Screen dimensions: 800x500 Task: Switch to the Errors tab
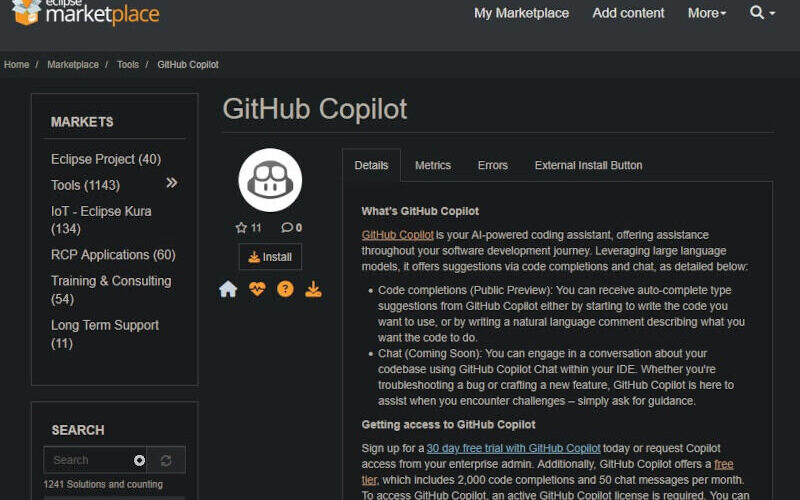tap(492, 165)
